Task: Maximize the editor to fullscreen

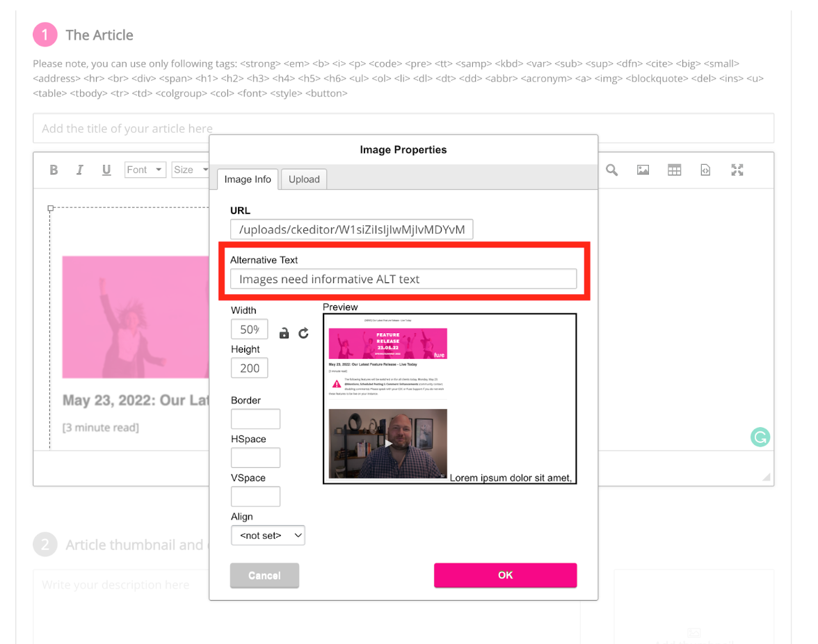Action: [x=737, y=169]
